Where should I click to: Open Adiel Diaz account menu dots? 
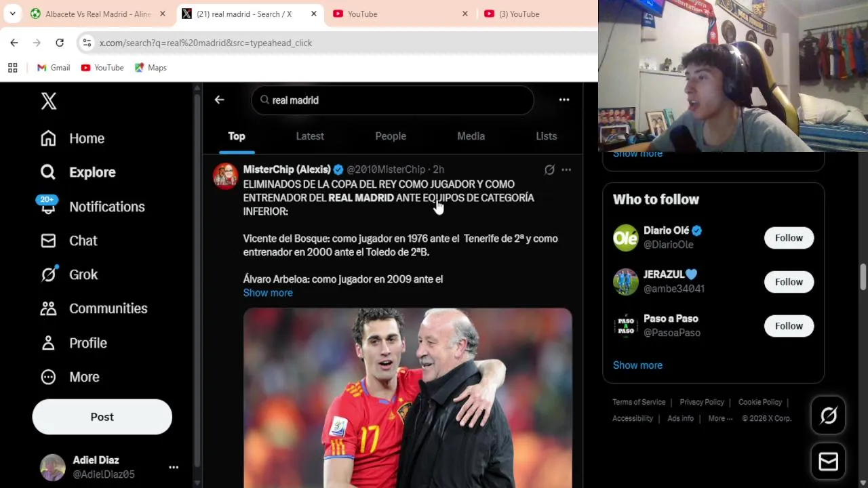pos(174,467)
